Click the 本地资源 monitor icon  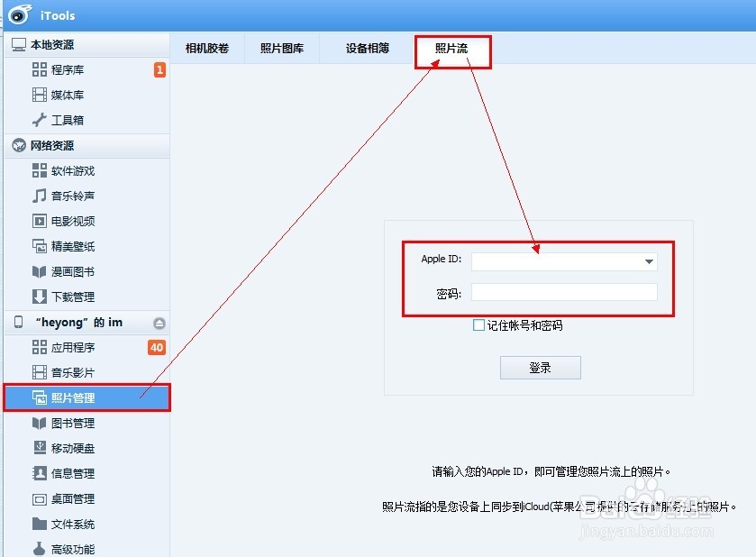click(18, 45)
